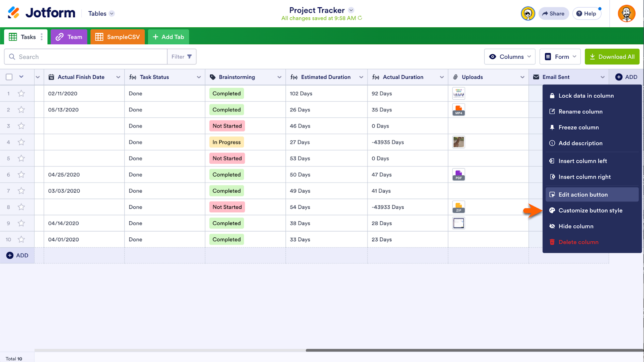Select Insert column right
Screen dimensions: 644x362
pyautogui.click(x=592, y=177)
